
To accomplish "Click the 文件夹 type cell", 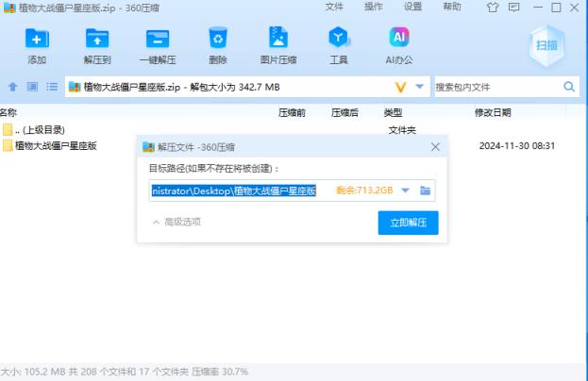I will click(402, 130).
